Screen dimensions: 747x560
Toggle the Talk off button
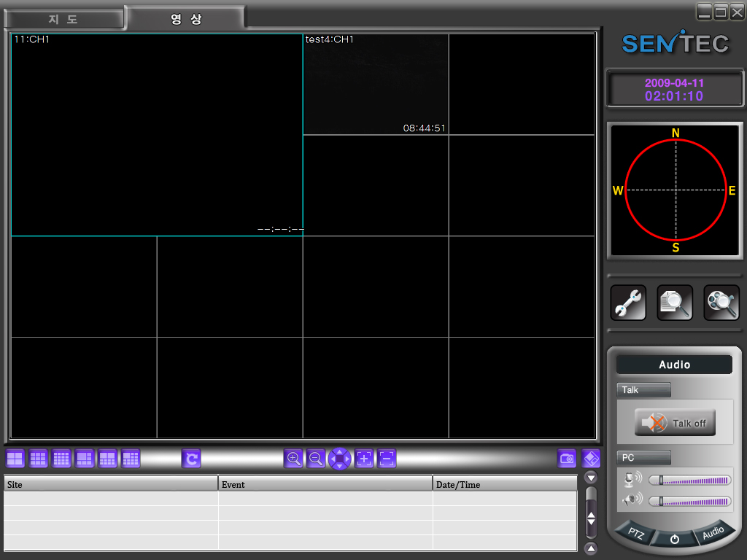tap(675, 423)
